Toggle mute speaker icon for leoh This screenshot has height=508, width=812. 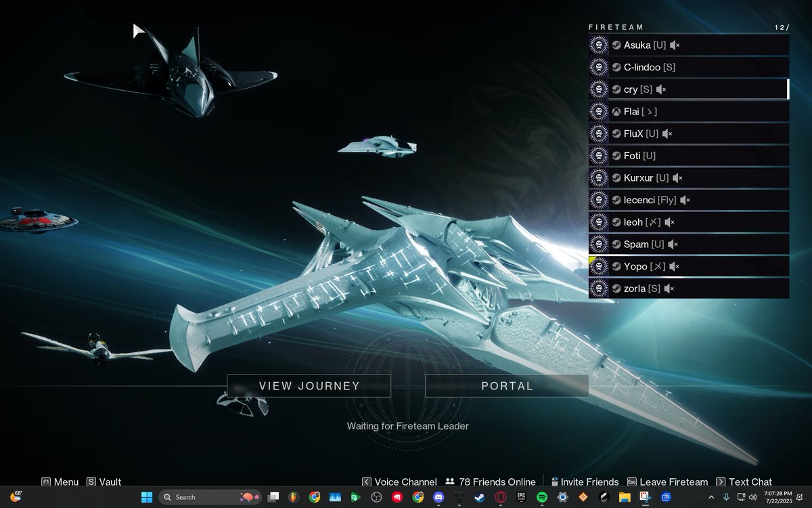(x=670, y=222)
